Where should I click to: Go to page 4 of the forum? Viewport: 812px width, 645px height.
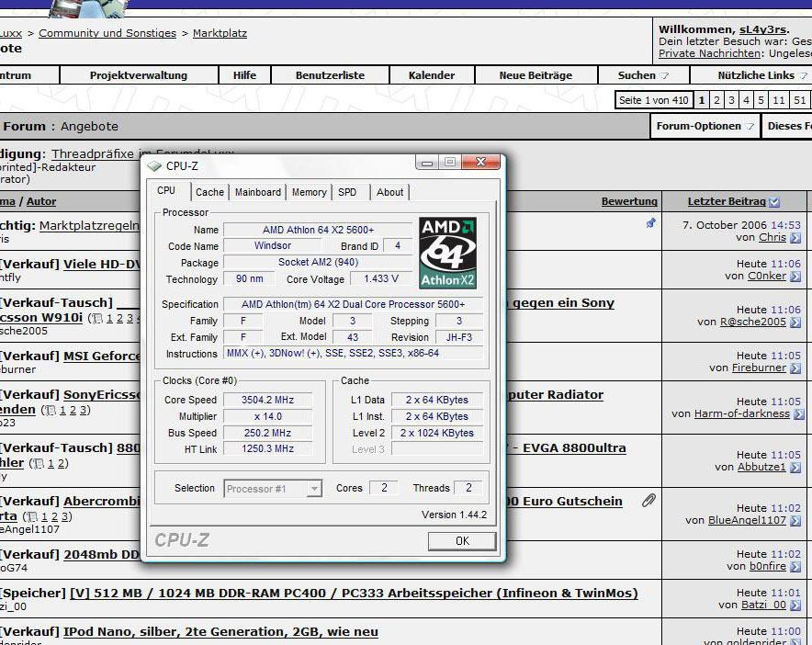point(746,100)
